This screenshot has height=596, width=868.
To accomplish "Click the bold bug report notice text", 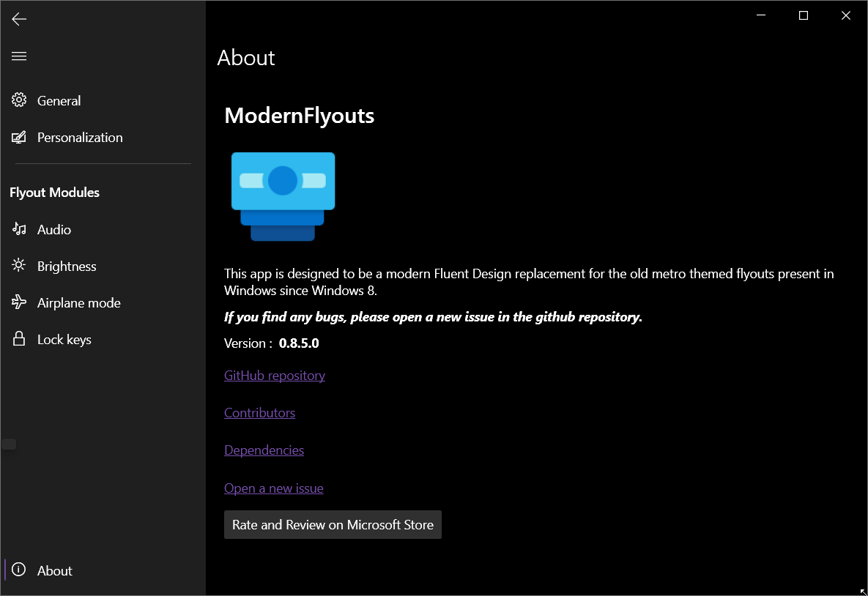I will point(433,317).
